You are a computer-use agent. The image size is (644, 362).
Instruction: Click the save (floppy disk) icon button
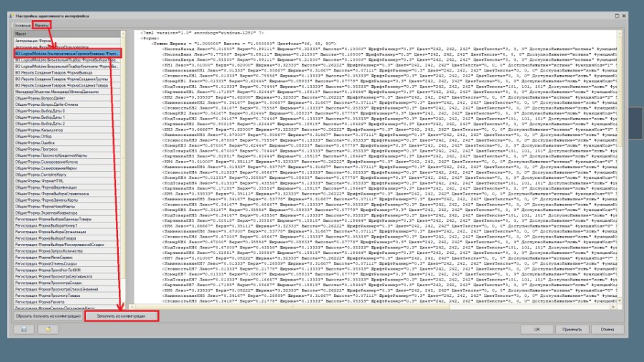(24, 329)
